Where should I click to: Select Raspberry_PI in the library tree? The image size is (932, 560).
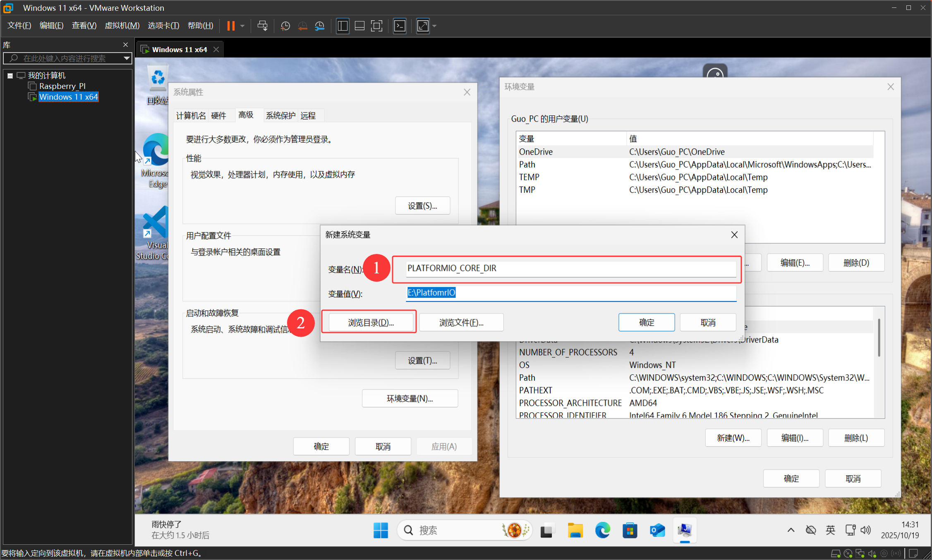pos(62,86)
